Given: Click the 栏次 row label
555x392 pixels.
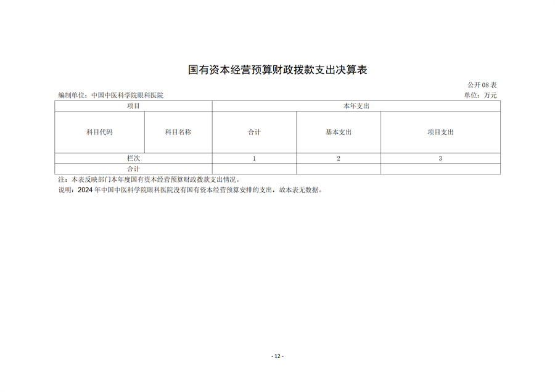Looking at the screenshot, I should coord(133,158).
